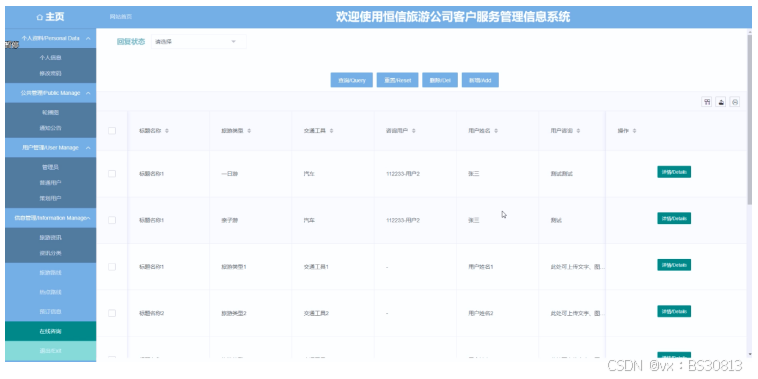Click the 标题名称2 cell
Image resolution: width=758 pixels, height=379 pixels.
(x=152, y=313)
